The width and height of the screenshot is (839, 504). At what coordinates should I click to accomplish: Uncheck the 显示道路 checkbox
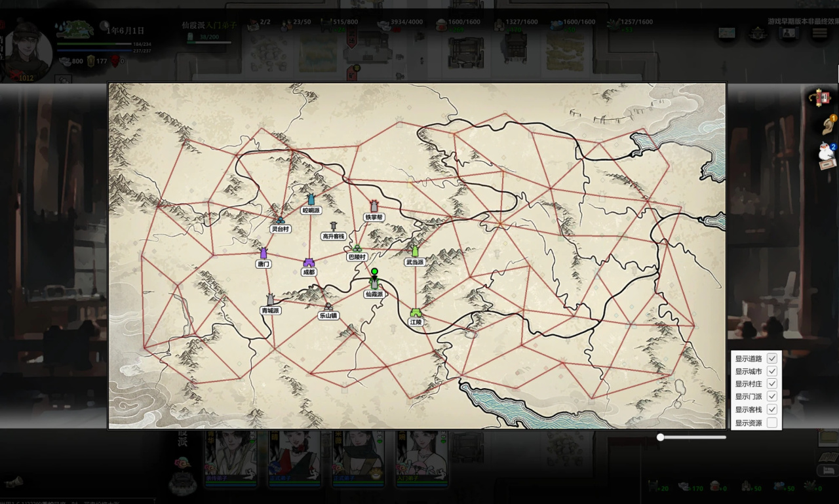coord(772,359)
